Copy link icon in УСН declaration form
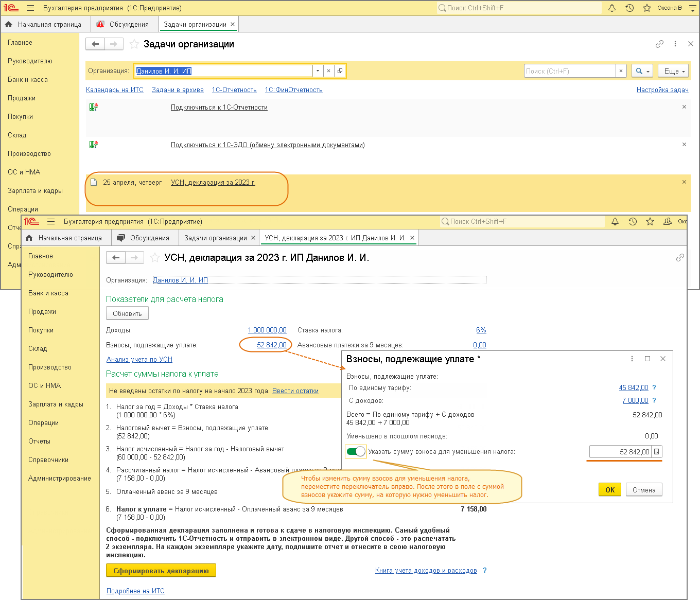700x601 pixels. click(x=680, y=258)
